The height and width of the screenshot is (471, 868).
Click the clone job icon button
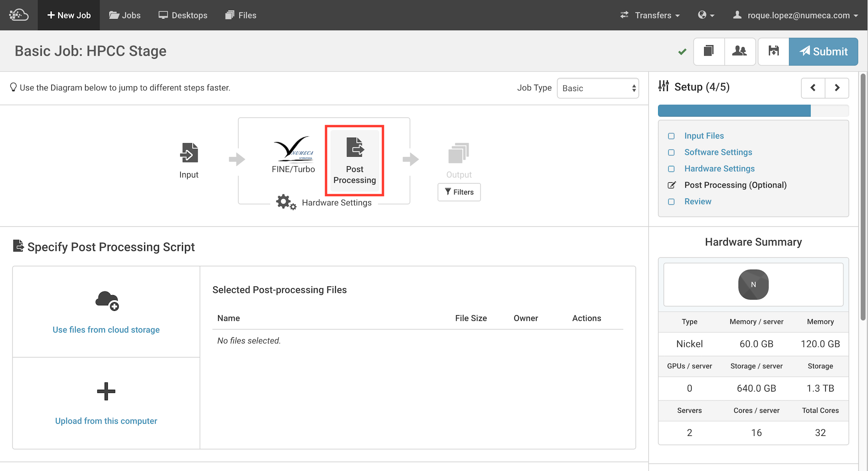(x=709, y=51)
